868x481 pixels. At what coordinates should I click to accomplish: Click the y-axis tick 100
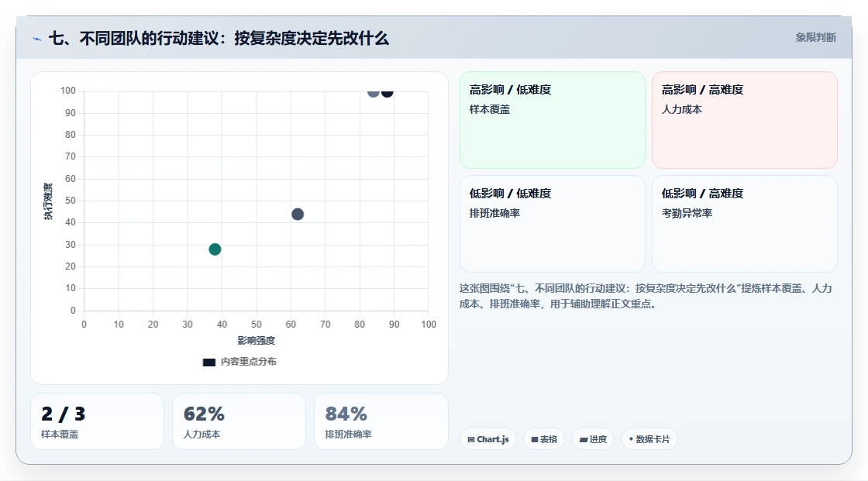pos(68,91)
